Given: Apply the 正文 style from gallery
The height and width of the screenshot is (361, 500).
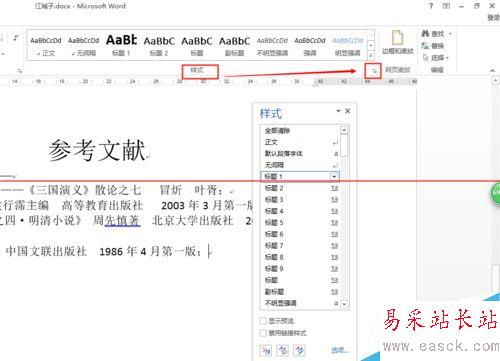Looking at the screenshot, I should coord(46,46).
